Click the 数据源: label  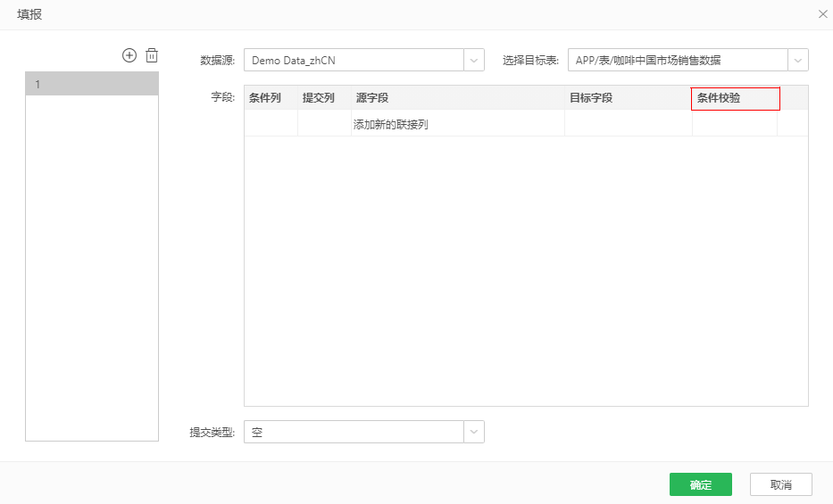coord(217,60)
